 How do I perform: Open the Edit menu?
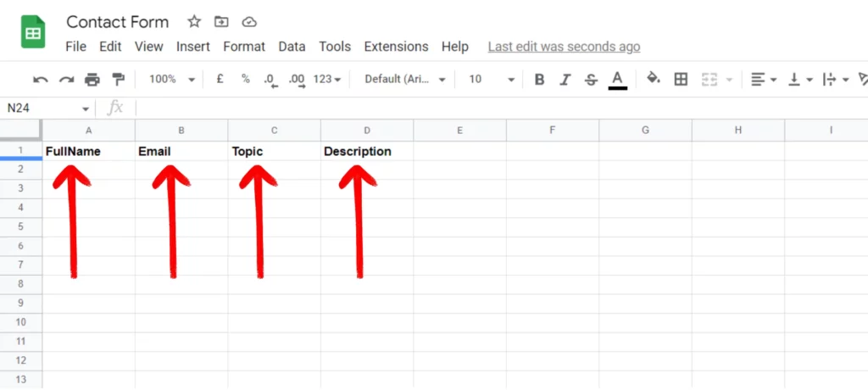click(110, 47)
